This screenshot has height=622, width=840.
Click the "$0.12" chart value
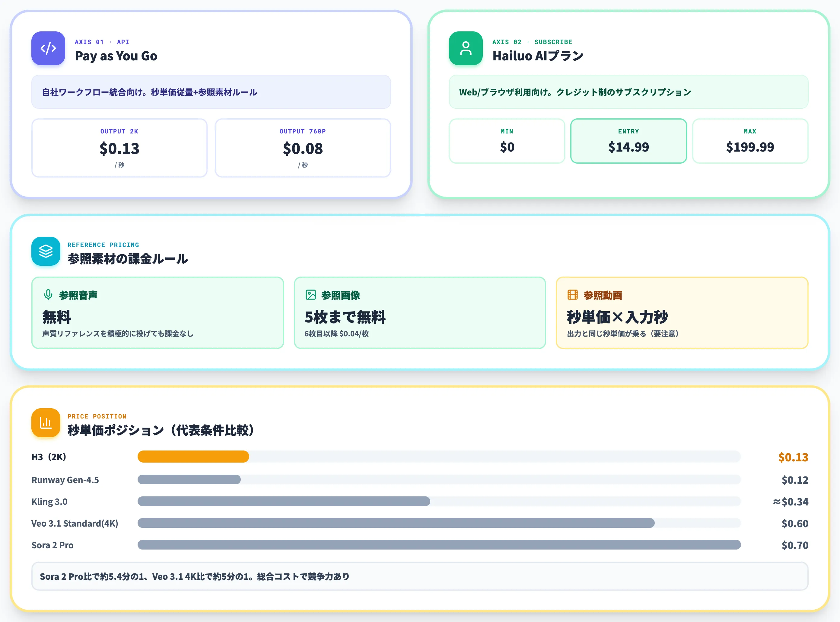[x=795, y=480]
